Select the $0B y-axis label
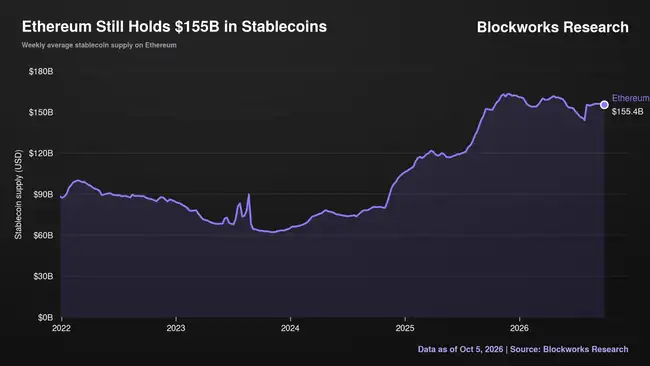The height and width of the screenshot is (366, 650). tap(45, 318)
